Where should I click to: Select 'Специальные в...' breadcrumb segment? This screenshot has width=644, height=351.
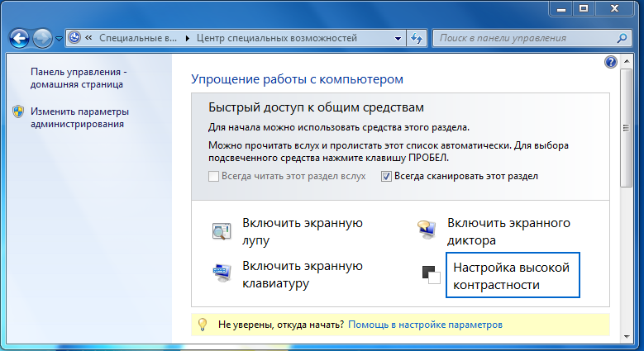[x=138, y=38]
